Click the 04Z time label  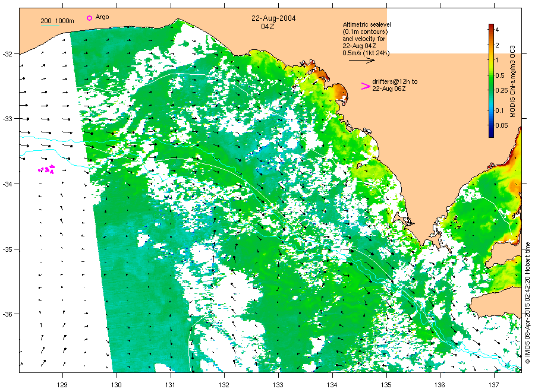(267, 27)
